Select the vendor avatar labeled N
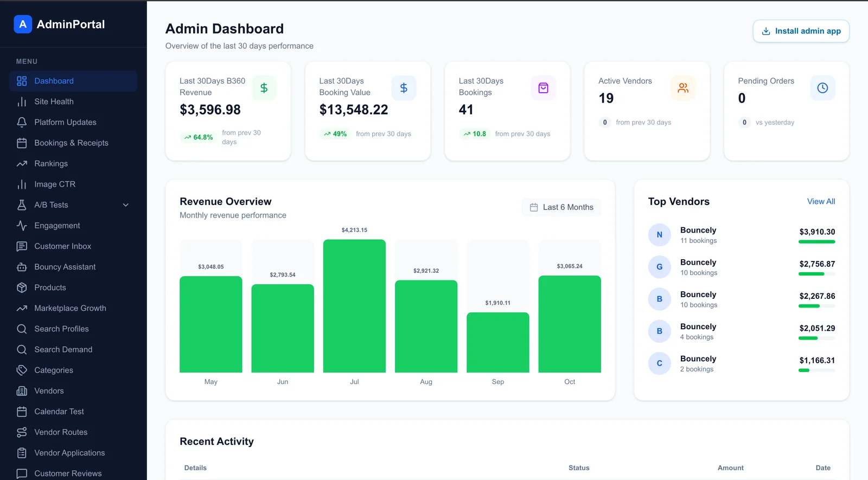Image resolution: width=868 pixels, height=480 pixels. pyautogui.click(x=660, y=235)
